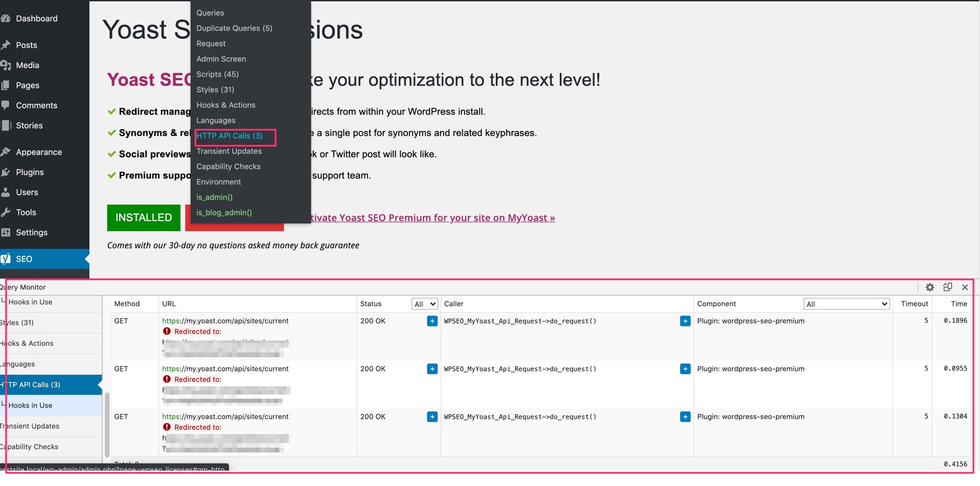The height and width of the screenshot is (486, 980).
Task: Click the Pages icon in sidebar
Action: click(6, 85)
